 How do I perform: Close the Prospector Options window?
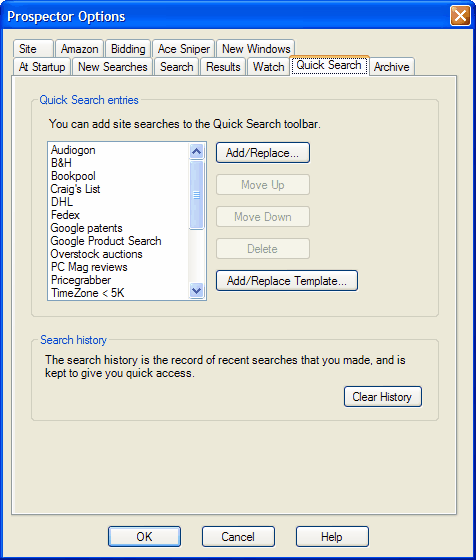(x=460, y=16)
